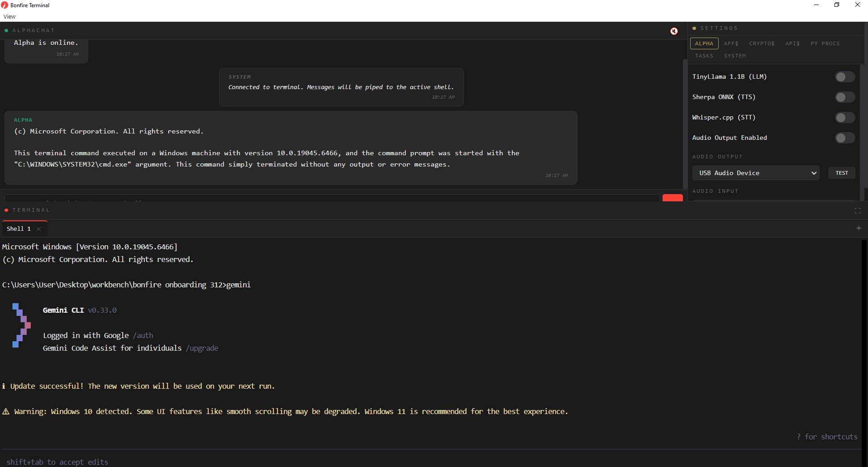Open the TASKS settings tab
868x467 pixels.
704,56
